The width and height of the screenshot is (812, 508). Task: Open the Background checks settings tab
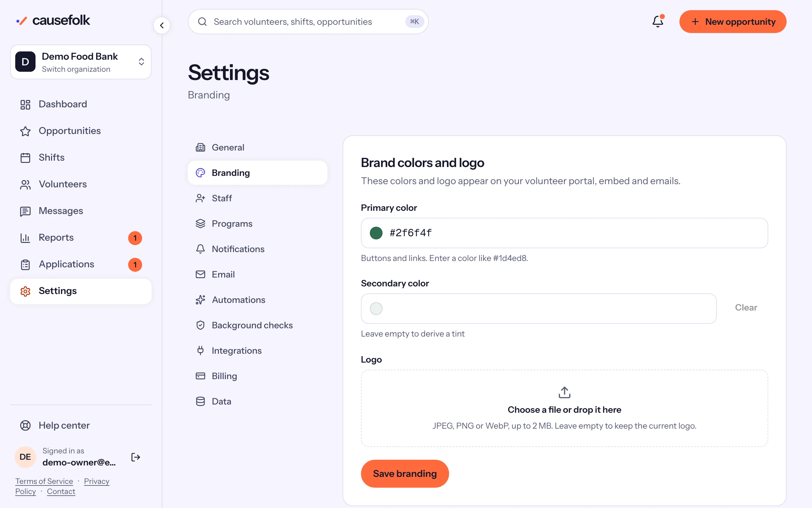(x=257, y=325)
